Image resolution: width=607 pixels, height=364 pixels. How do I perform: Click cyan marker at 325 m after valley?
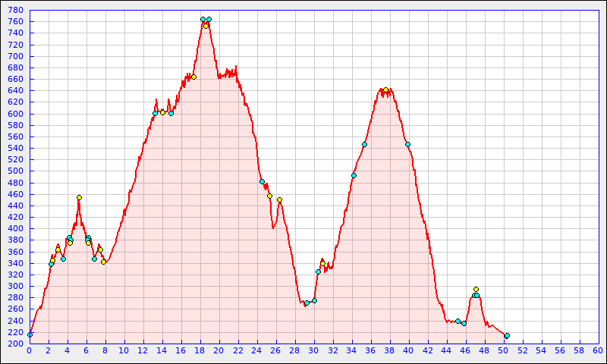tap(318, 271)
